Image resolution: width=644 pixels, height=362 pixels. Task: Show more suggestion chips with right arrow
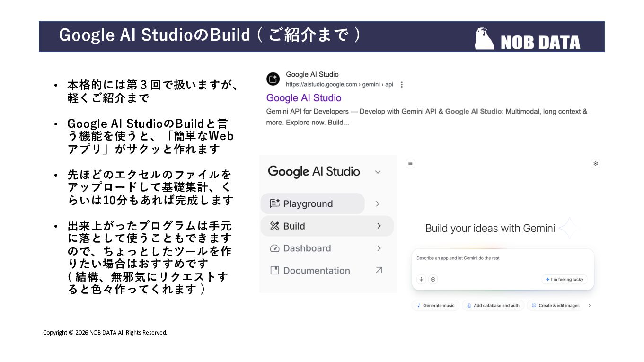(x=590, y=306)
